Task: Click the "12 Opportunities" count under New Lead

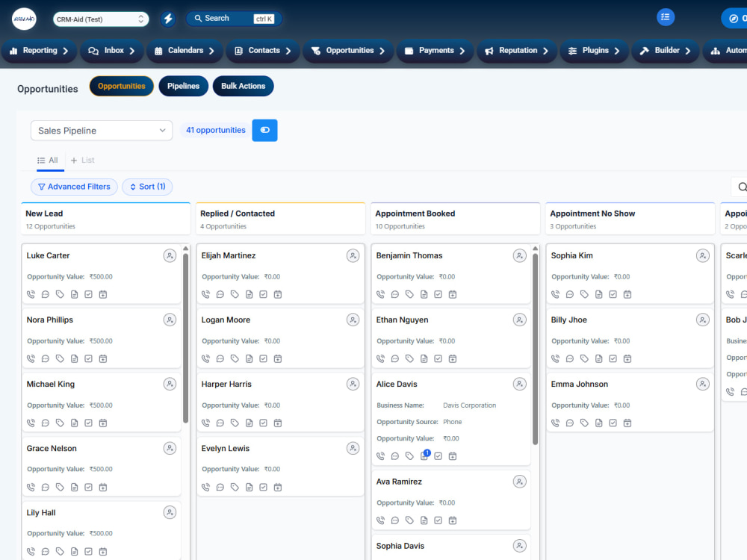Action: (x=51, y=226)
